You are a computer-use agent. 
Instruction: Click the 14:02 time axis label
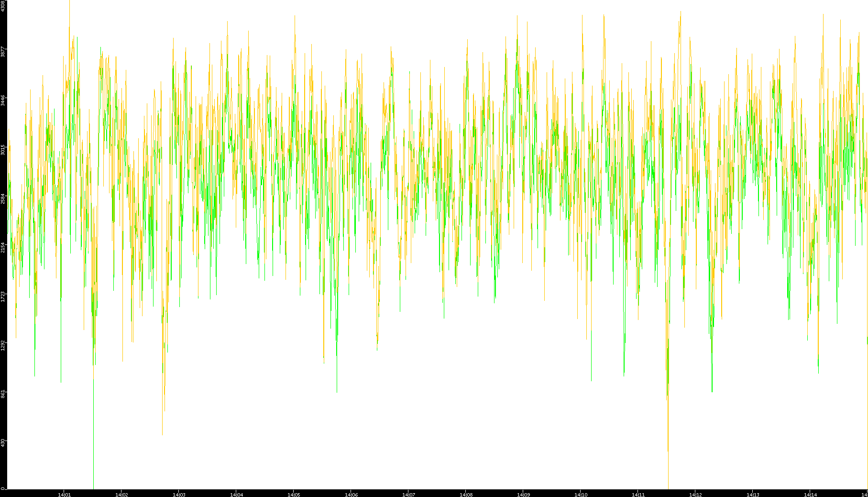click(121, 494)
